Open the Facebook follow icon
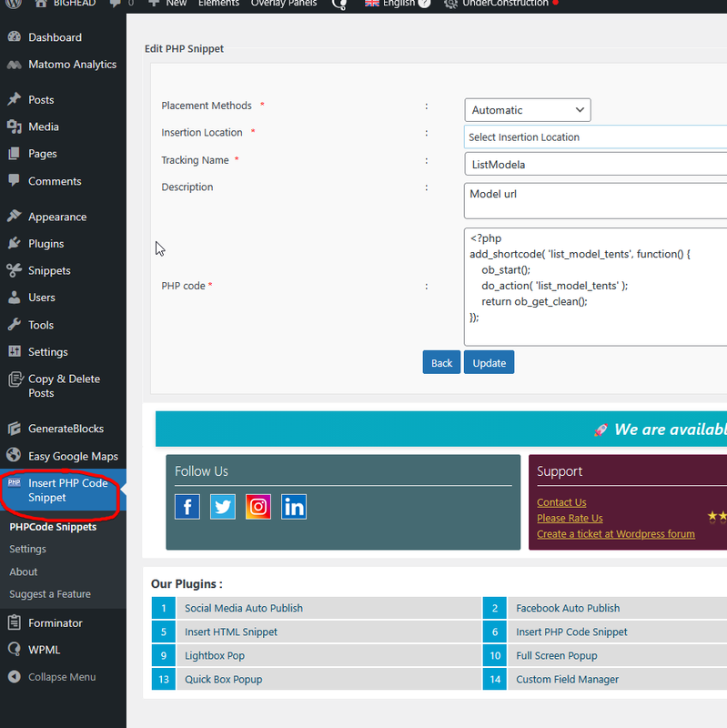727x728 pixels. tap(187, 507)
